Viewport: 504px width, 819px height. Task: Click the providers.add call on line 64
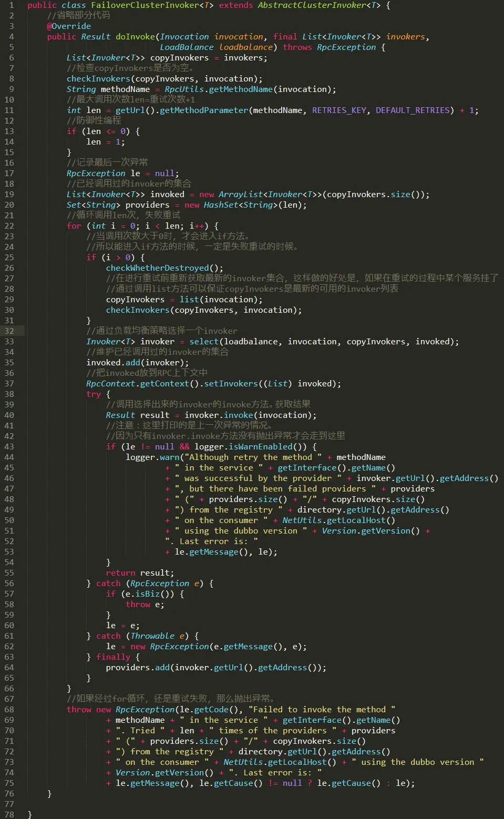point(138,668)
